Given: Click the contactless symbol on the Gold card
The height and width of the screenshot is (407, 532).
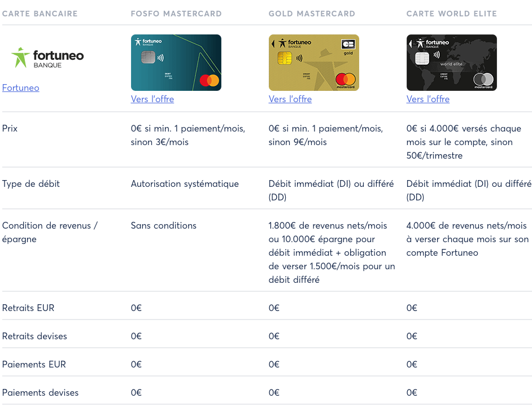Looking at the screenshot, I should (299, 58).
